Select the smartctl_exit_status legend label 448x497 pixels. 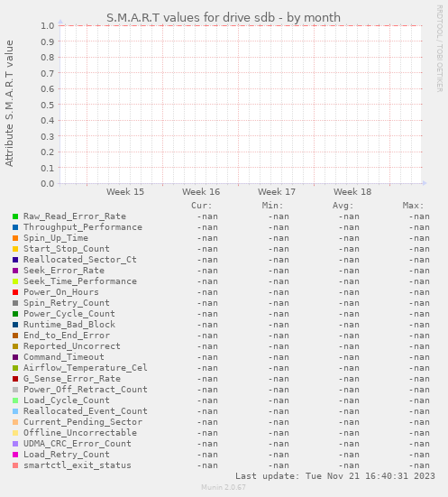(78, 465)
